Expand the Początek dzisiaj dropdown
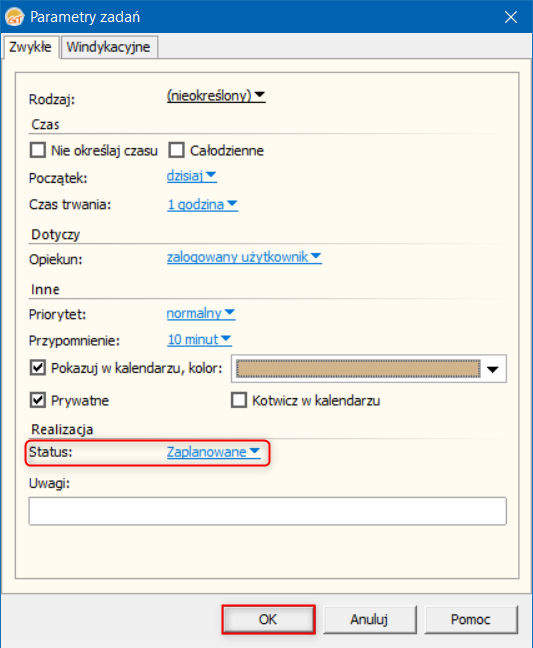 191,176
